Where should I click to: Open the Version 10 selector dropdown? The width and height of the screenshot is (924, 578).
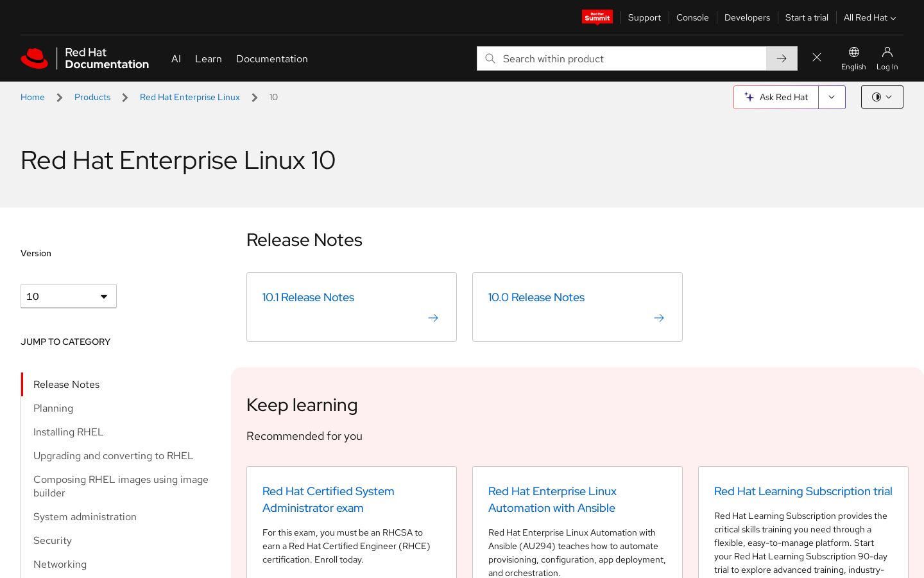69,296
